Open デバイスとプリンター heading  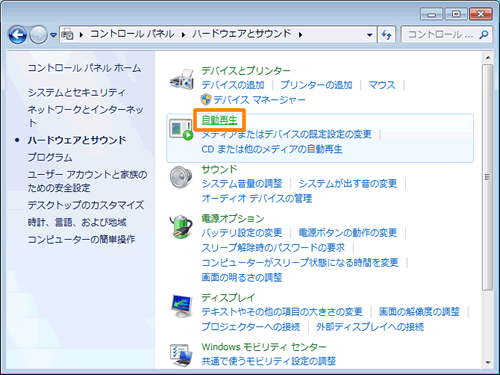pyautogui.click(x=246, y=71)
